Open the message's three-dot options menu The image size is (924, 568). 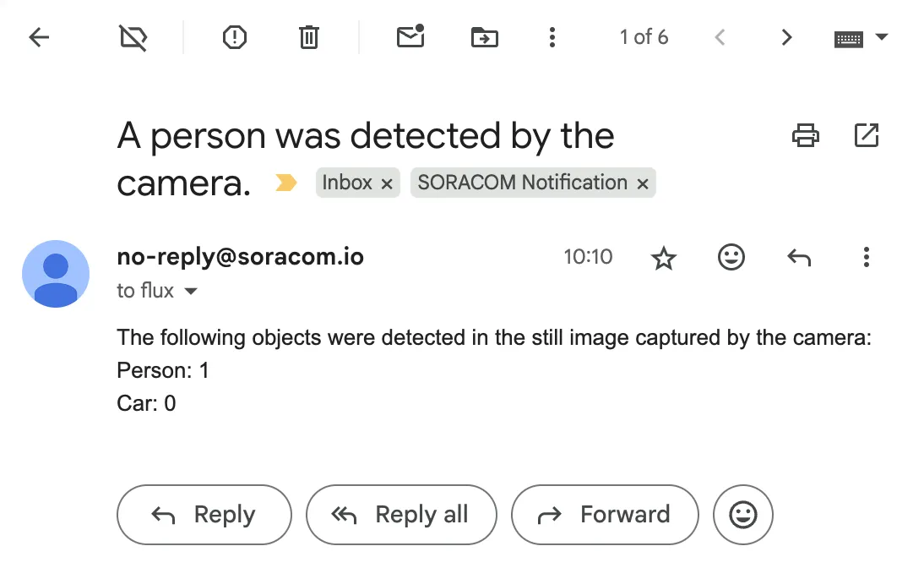click(x=867, y=257)
